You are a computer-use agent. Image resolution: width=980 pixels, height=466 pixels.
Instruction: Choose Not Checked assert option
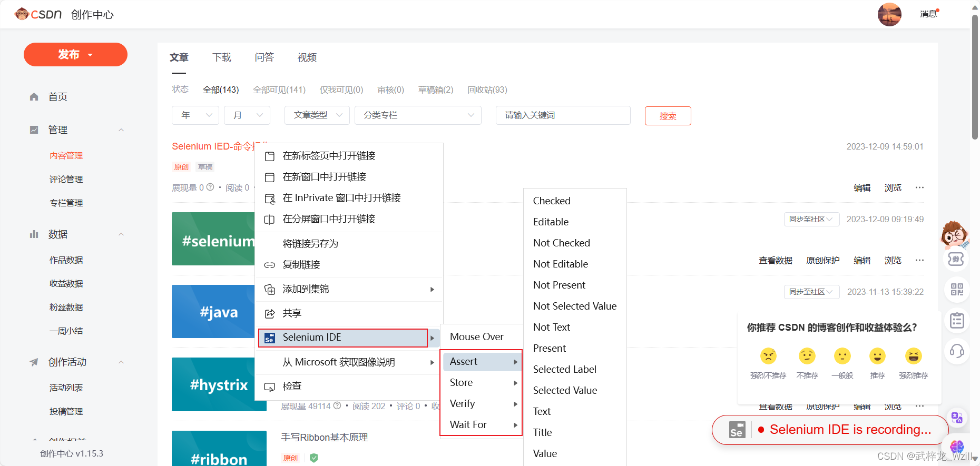pyautogui.click(x=562, y=243)
